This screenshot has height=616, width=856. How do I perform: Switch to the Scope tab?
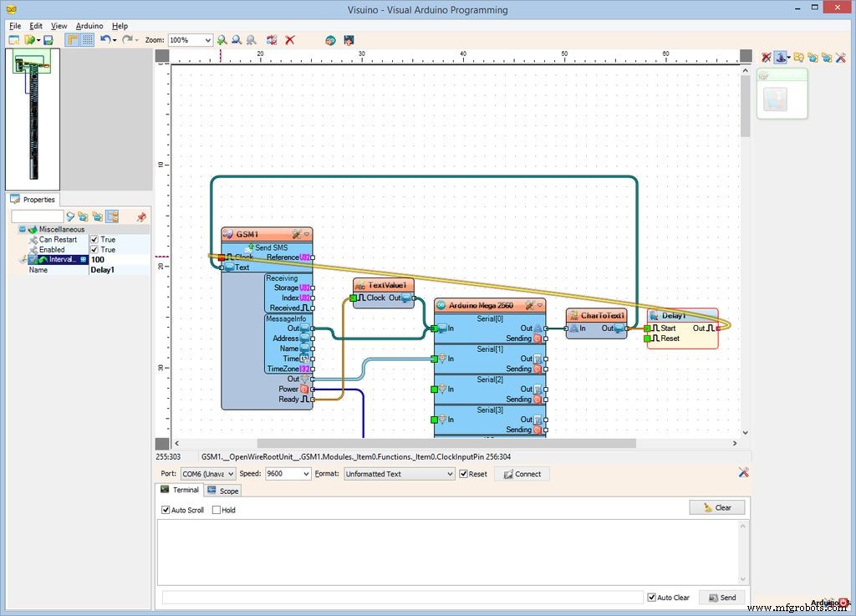pyautogui.click(x=223, y=491)
